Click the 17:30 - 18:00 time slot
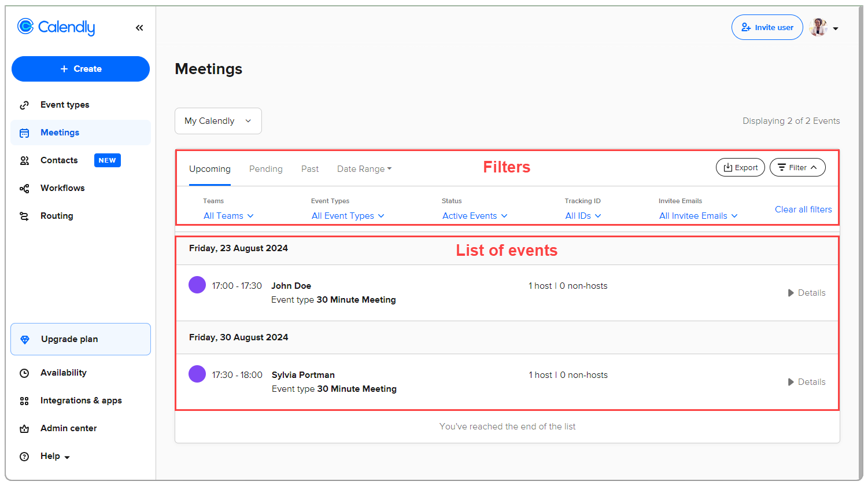This screenshot has height=485, width=868. point(237,375)
